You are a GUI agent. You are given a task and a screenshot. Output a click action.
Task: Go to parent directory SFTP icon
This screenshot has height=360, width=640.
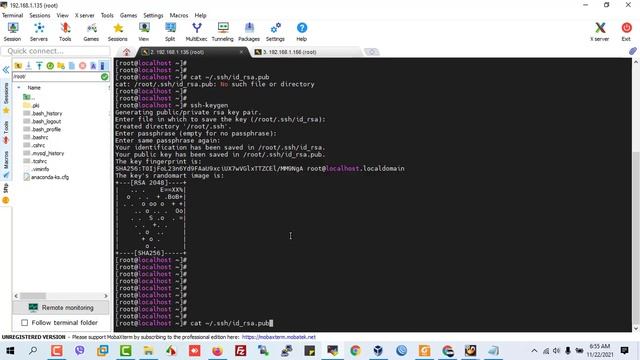pyautogui.click(x=18, y=66)
